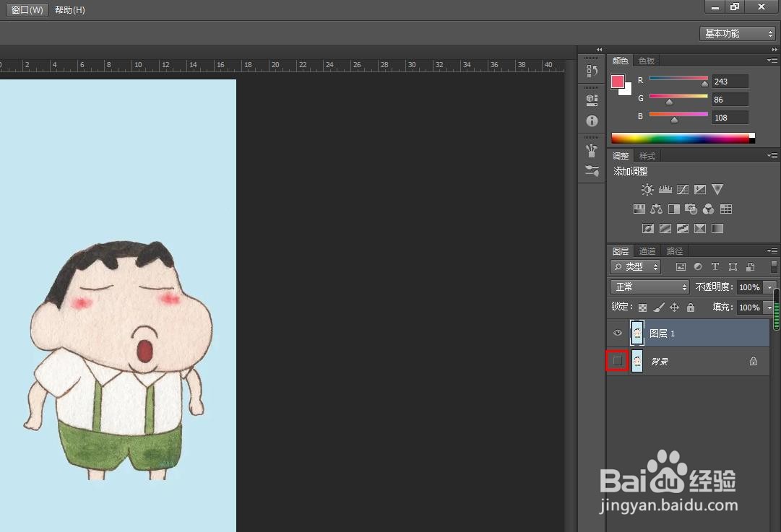
Task: Toggle lock image pixels brush icon
Action: click(658, 308)
